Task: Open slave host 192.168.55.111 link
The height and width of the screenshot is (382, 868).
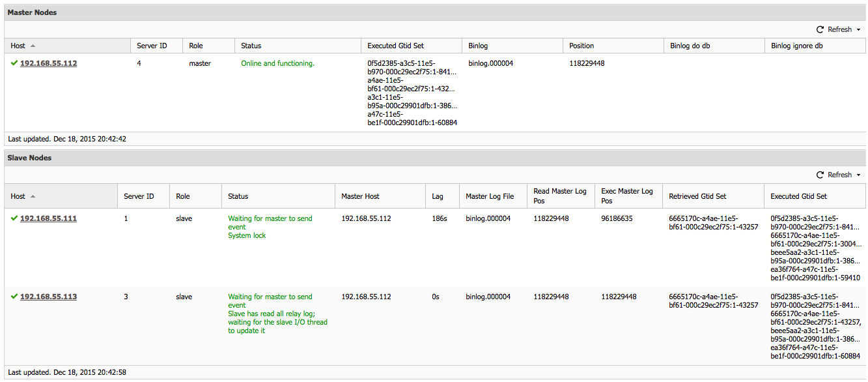Action: coord(48,218)
